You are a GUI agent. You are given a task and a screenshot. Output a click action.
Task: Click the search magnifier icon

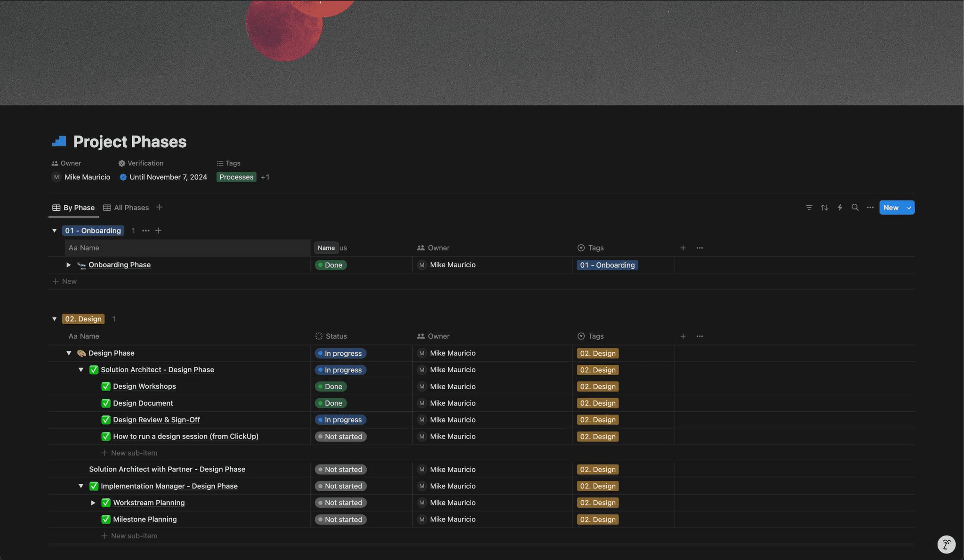pos(855,208)
